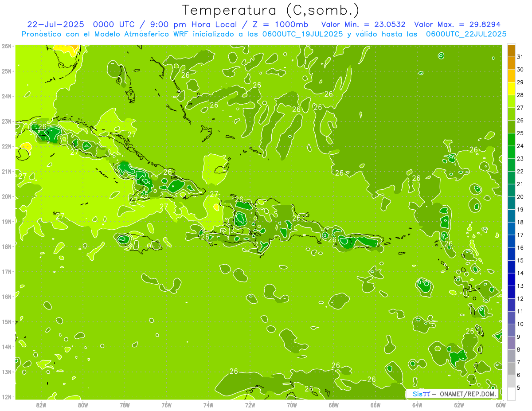Click the '62W' longitude label
This screenshot has height=411, width=532.
459,405
